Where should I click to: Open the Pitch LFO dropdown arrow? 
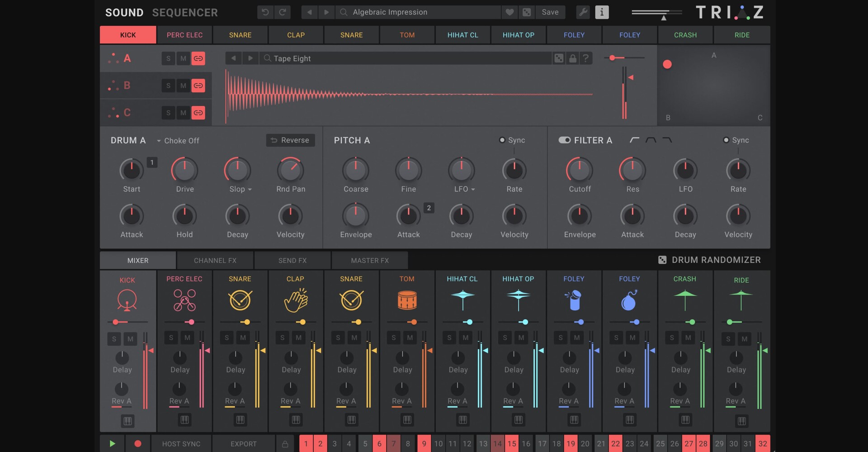(x=473, y=190)
